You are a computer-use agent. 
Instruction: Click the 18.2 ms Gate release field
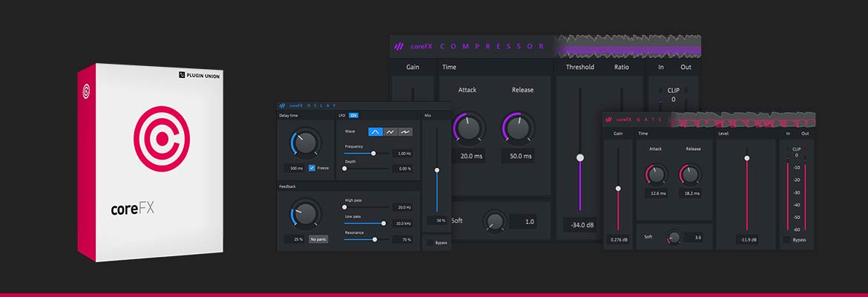click(691, 193)
